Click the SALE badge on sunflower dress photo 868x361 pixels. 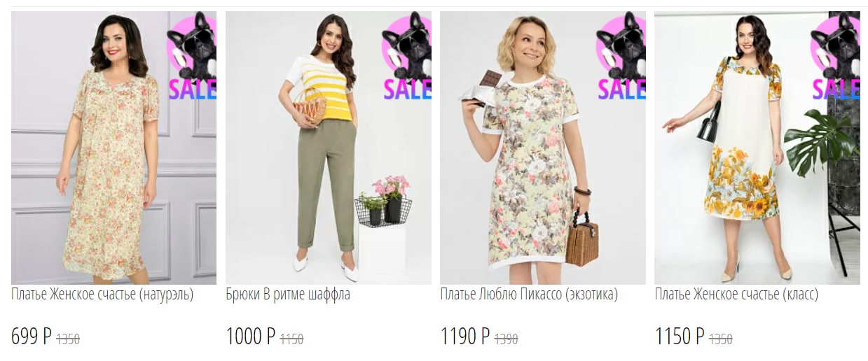pyautogui.click(x=835, y=57)
